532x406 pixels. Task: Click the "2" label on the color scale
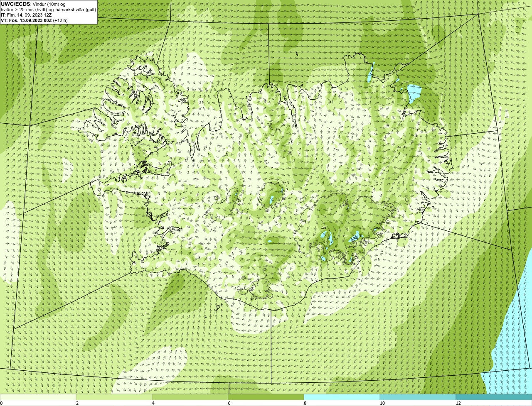77,403
